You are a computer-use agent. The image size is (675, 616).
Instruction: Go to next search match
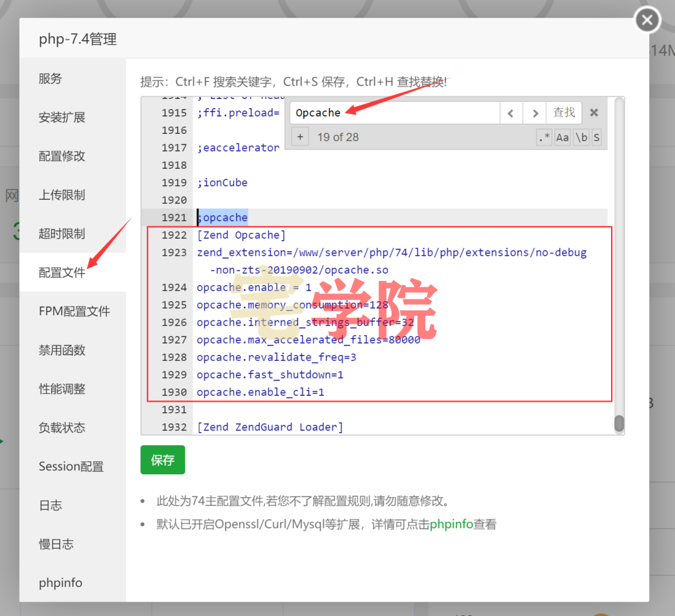(x=535, y=113)
